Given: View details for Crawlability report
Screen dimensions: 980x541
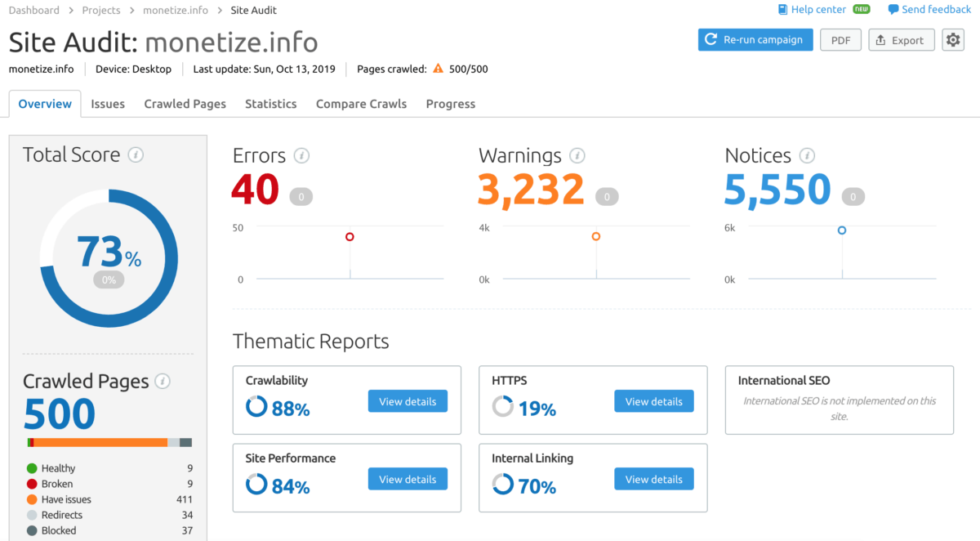Looking at the screenshot, I should [408, 401].
